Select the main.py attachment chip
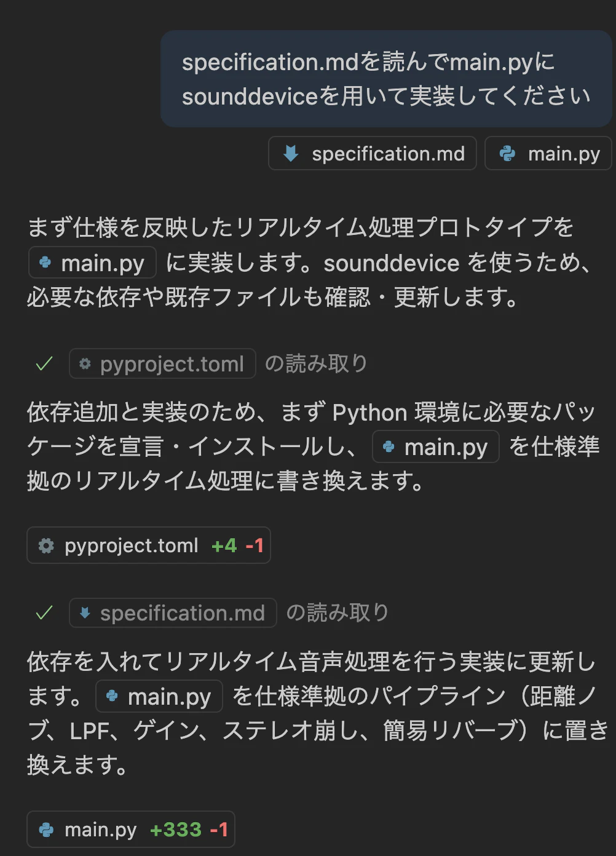The height and width of the screenshot is (856, 616). 547,153
